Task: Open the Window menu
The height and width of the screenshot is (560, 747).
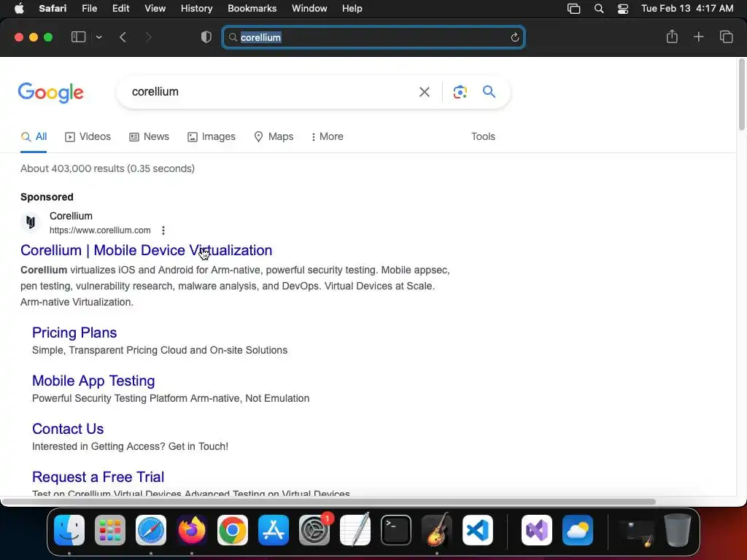Action: coord(309,9)
